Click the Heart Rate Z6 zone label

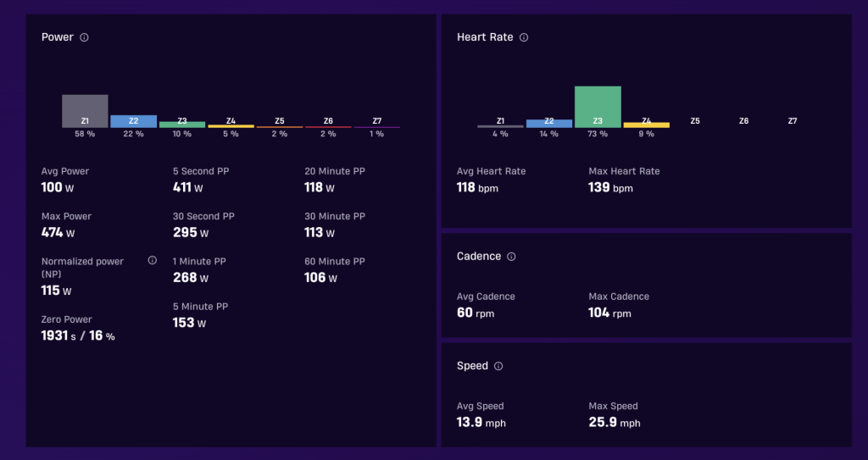[744, 120]
